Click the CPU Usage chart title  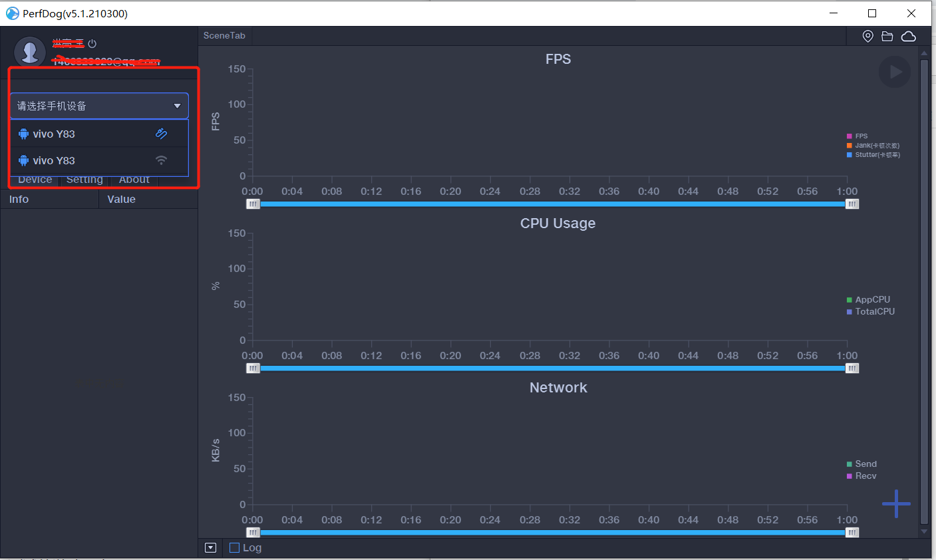(x=558, y=223)
